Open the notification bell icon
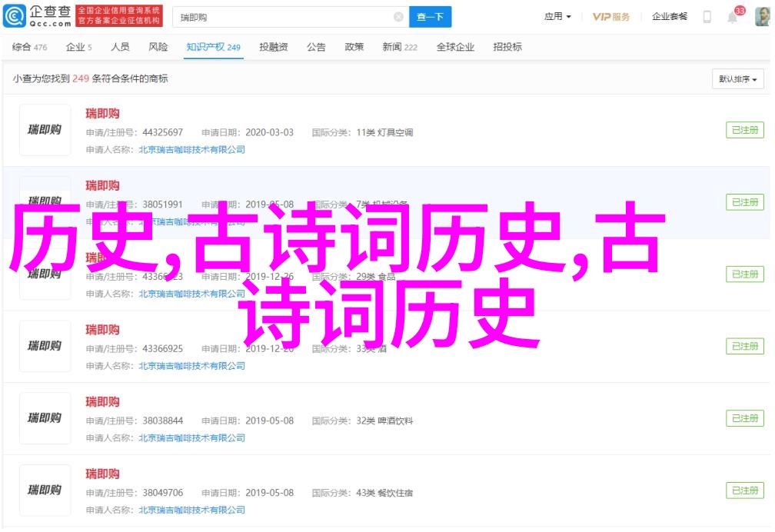The width and height of the screenshot is (775, 532). click(732, 18)
